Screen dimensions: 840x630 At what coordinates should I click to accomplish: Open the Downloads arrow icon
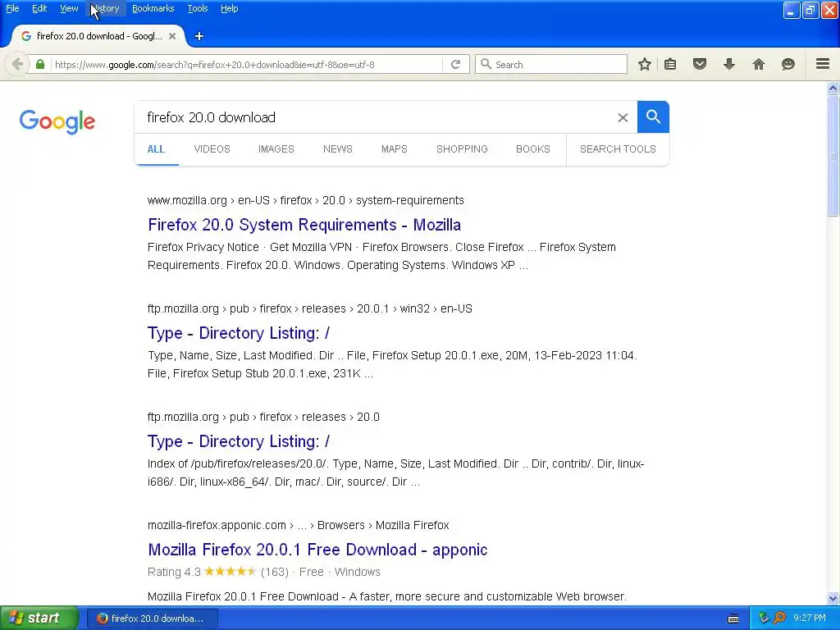click(x=729, y=64)
